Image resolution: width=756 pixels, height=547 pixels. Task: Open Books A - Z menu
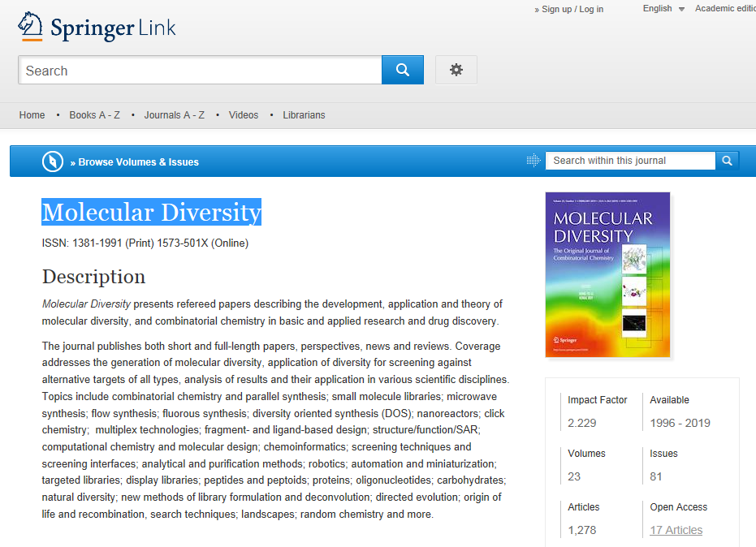pyautogui.click(x=94, y=115)
